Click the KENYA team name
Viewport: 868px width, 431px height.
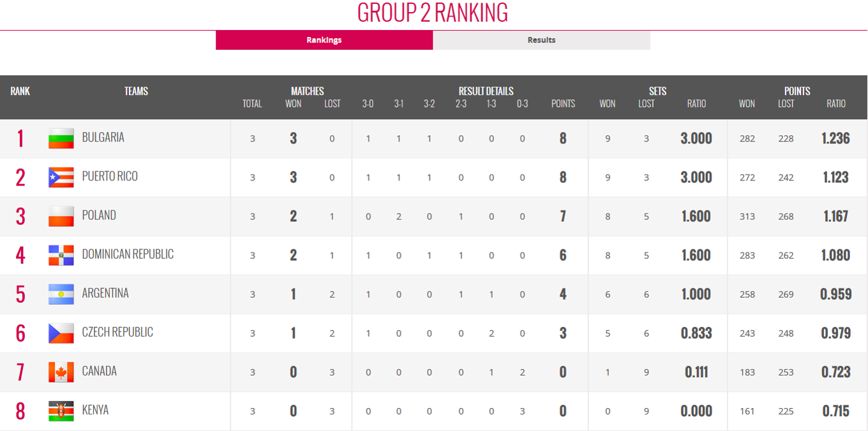point(96,409)
